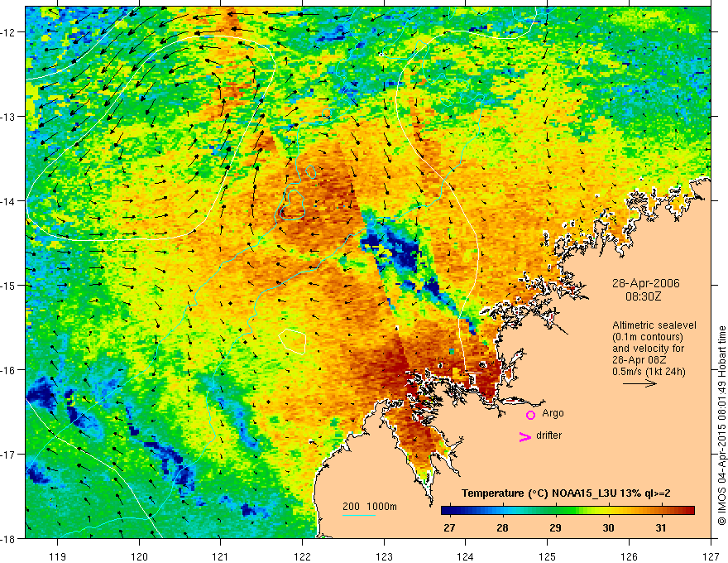The width and height of the screenshot is (728, 563).
Task: Click the latitude axis label -12
Action: (x=9, y=32)
